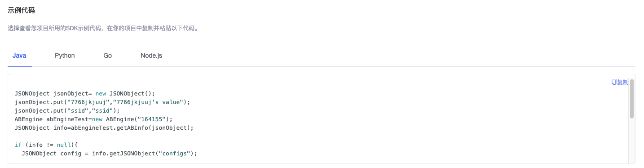Screen dimensions: 644x168
Task: Open the Go code sample tab
Action: coord(107,55)
